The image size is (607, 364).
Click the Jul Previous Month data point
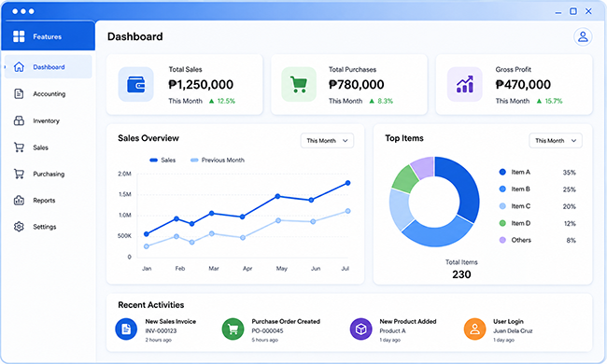point(347,211)
